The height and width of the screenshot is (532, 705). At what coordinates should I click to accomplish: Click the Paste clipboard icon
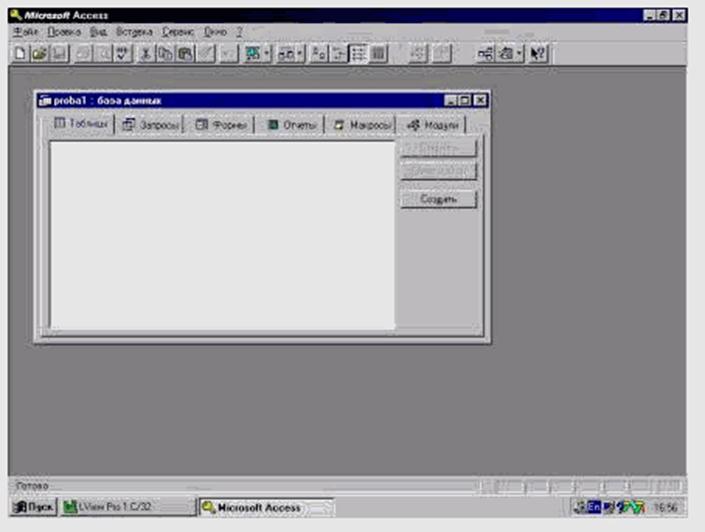[x=185, y=54]
